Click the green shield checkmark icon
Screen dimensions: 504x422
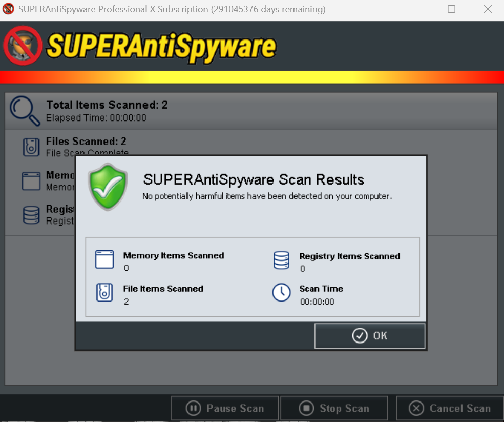point(108,187)
